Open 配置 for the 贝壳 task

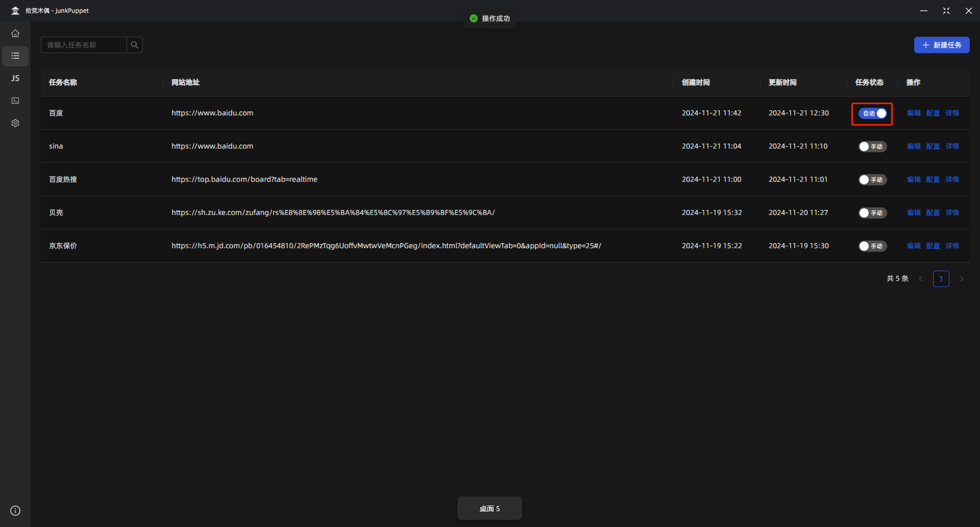(933, 212)
